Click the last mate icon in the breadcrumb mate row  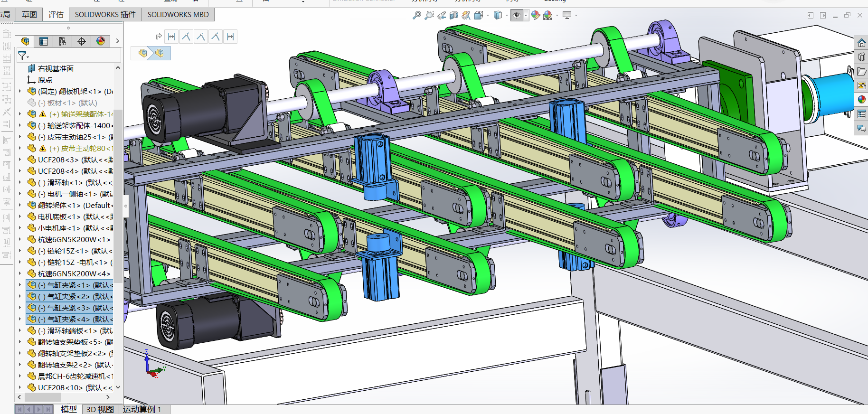click(x=230, y=37)
